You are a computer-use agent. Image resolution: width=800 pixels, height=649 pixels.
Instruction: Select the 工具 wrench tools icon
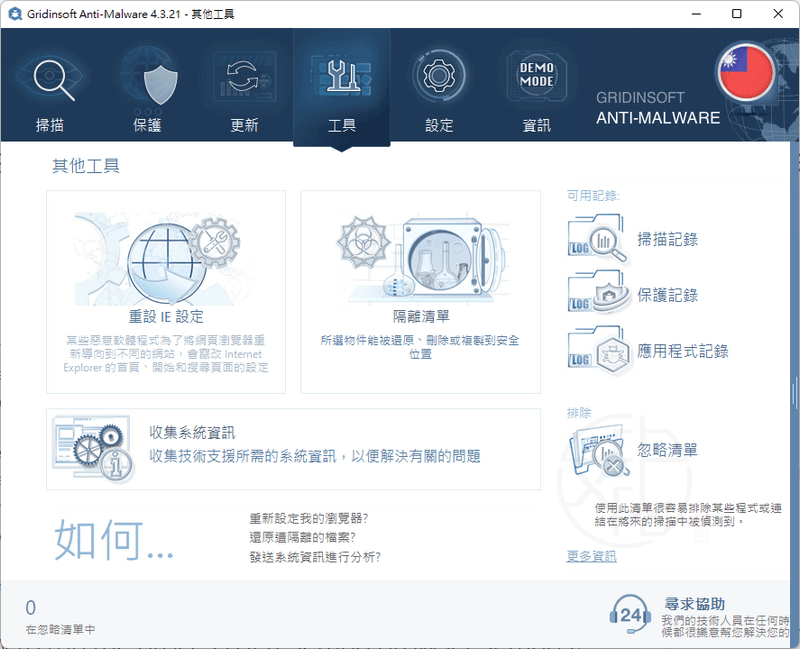(x=342, y=77)
